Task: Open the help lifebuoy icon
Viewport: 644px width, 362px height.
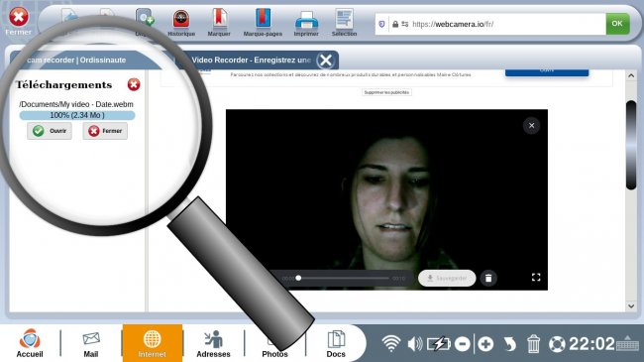Action: tap(557, 344)
